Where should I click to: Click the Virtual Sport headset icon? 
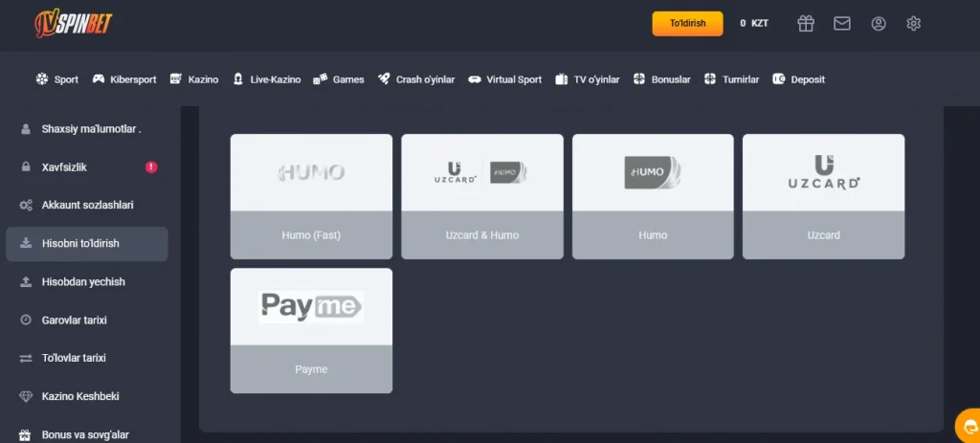coord(475,79)
